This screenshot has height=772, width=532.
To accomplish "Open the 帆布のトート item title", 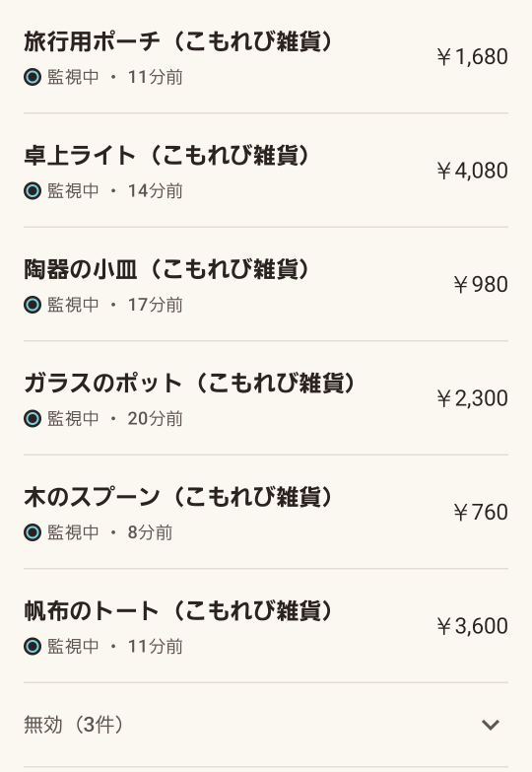I will point(179,611).
